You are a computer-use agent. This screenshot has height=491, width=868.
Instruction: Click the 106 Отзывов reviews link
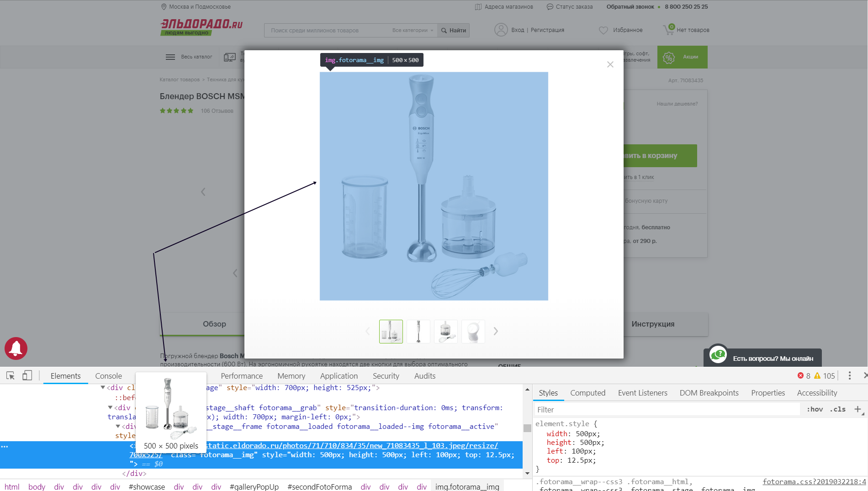click(x=217, y=111)
